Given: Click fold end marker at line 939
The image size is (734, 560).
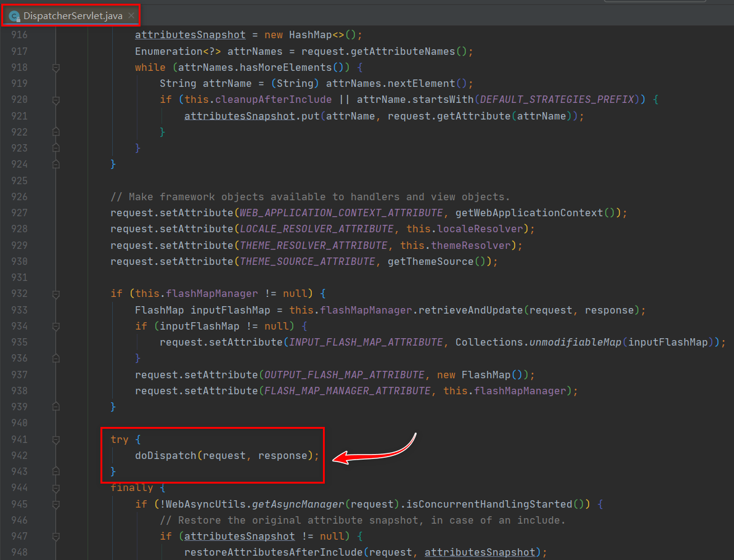Looking at the screenshot, I should (x=55, y=407).
